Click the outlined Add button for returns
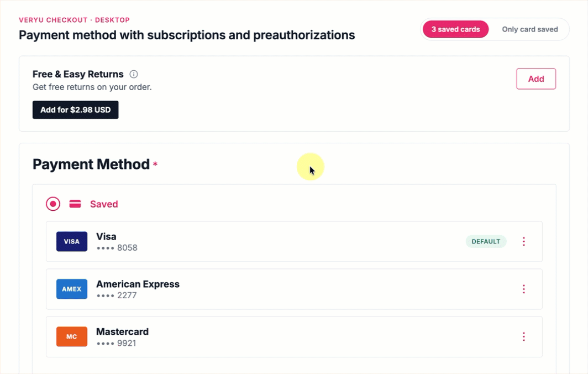 [x=536, y=79]
